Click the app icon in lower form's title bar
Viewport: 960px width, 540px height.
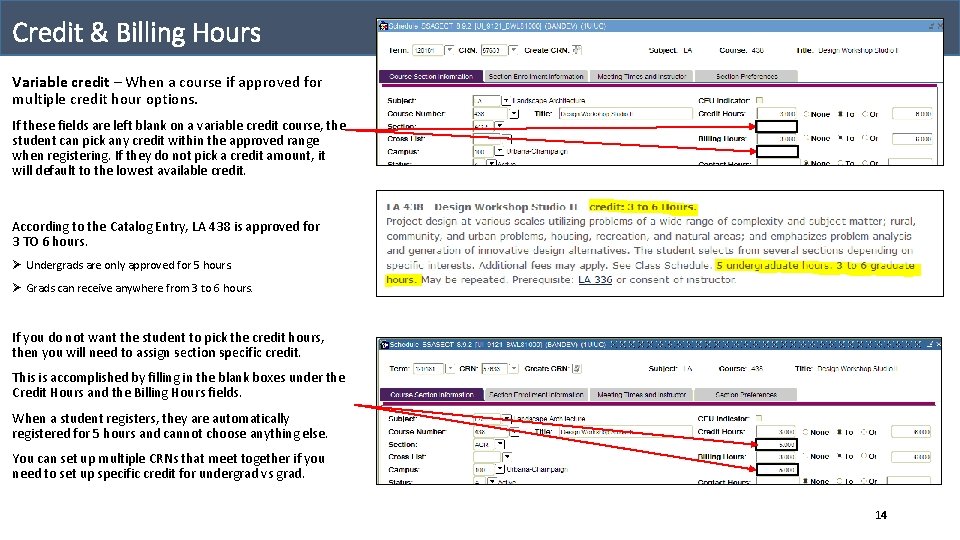click(x=384, y=345)
